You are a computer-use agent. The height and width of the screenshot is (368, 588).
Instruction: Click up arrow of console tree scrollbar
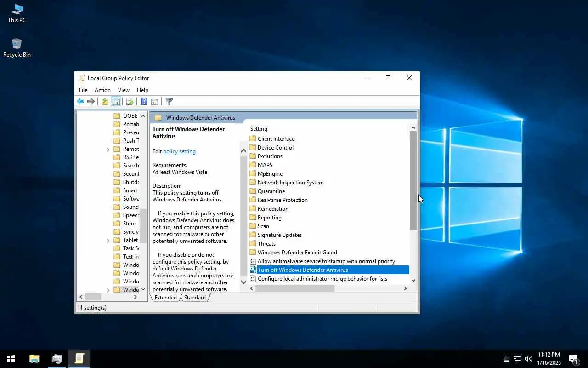point(143,116)
